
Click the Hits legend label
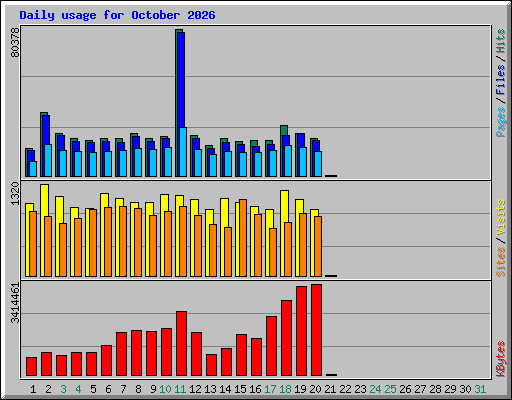coord(500,41)
